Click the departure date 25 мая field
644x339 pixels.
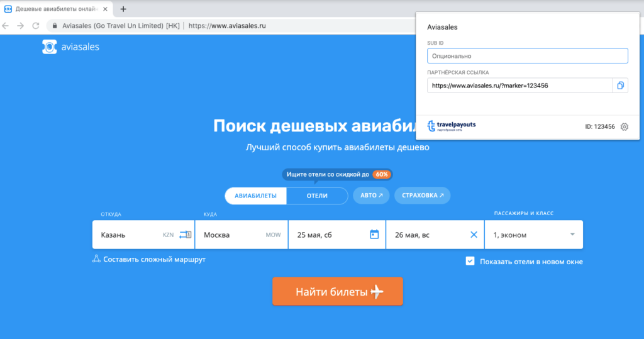337,235
